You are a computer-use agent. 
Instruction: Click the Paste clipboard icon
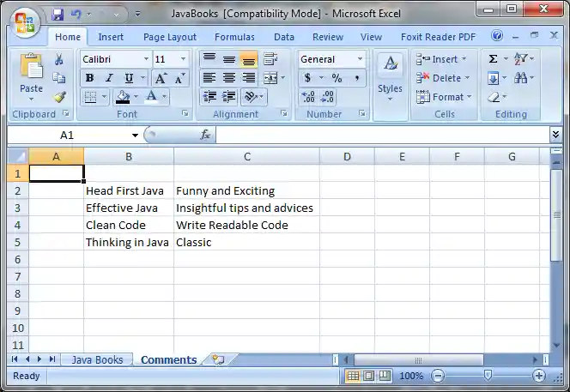click(31, 66)
